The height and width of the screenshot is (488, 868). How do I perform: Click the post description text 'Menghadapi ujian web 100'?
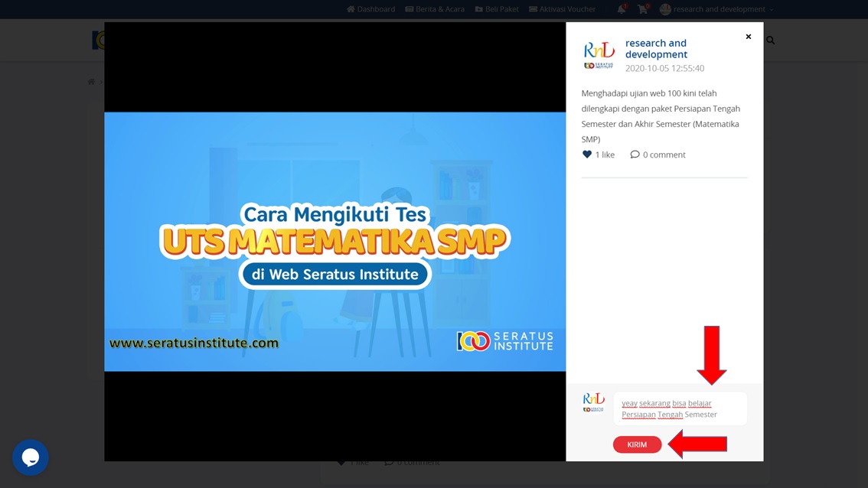click(x=661, y=116)
